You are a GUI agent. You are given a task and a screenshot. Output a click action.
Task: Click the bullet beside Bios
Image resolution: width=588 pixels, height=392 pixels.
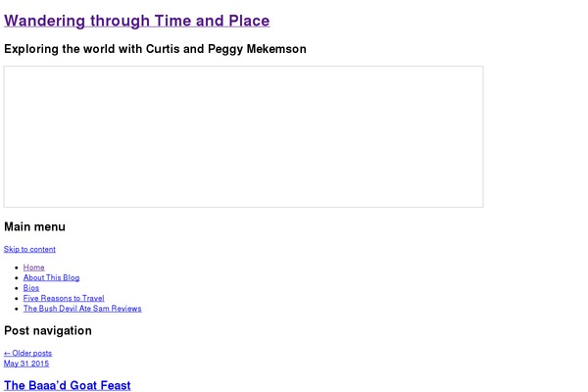16,288
